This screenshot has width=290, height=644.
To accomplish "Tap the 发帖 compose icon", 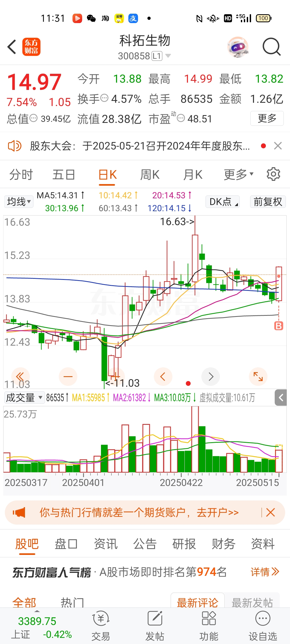I will click(x=155, y=626).
